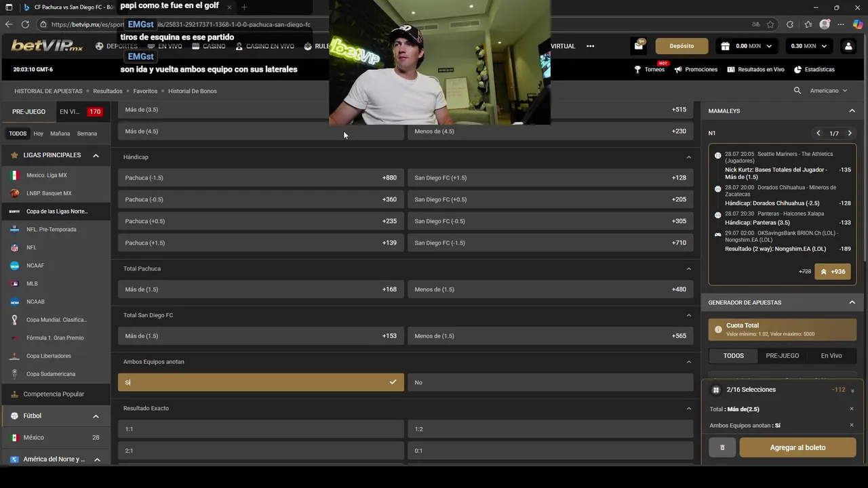
Task: Select MLB league in sidebar
Action: click(55, 283)
